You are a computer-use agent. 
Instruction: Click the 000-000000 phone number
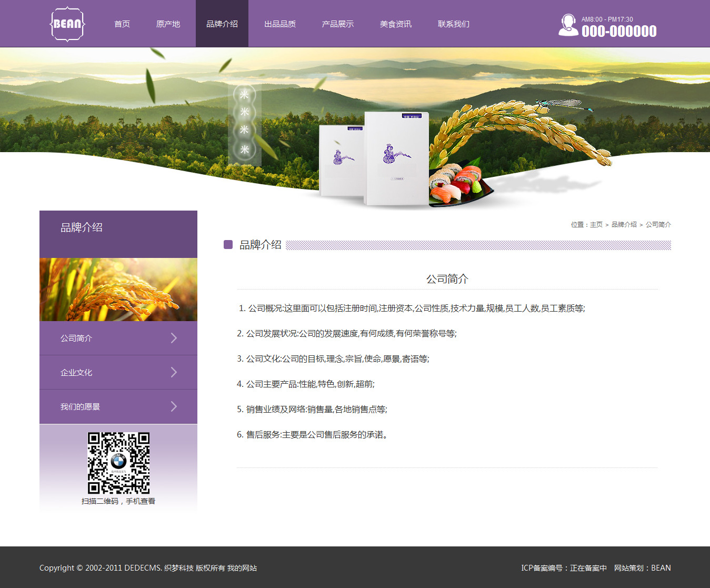[619, 32]
